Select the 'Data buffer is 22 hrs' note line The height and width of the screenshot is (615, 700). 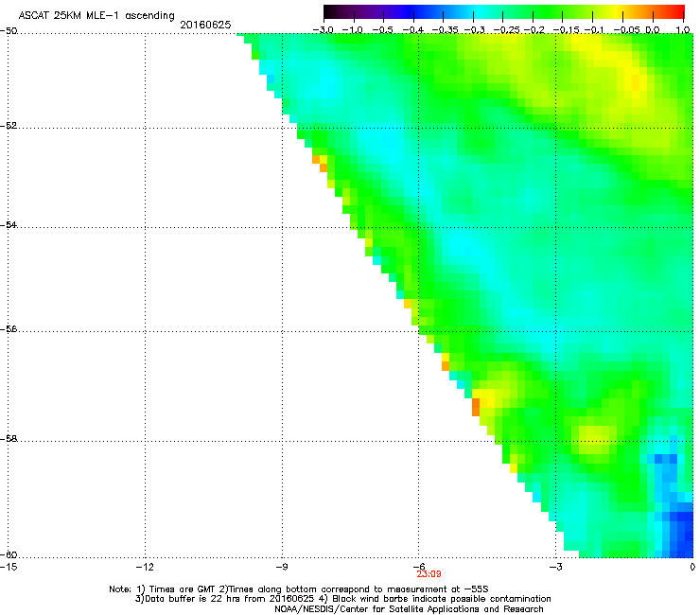click(x=342, y=599)
